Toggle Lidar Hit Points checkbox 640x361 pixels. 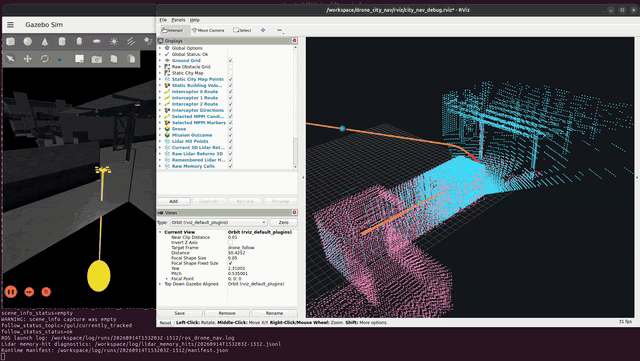coord(231,141)
